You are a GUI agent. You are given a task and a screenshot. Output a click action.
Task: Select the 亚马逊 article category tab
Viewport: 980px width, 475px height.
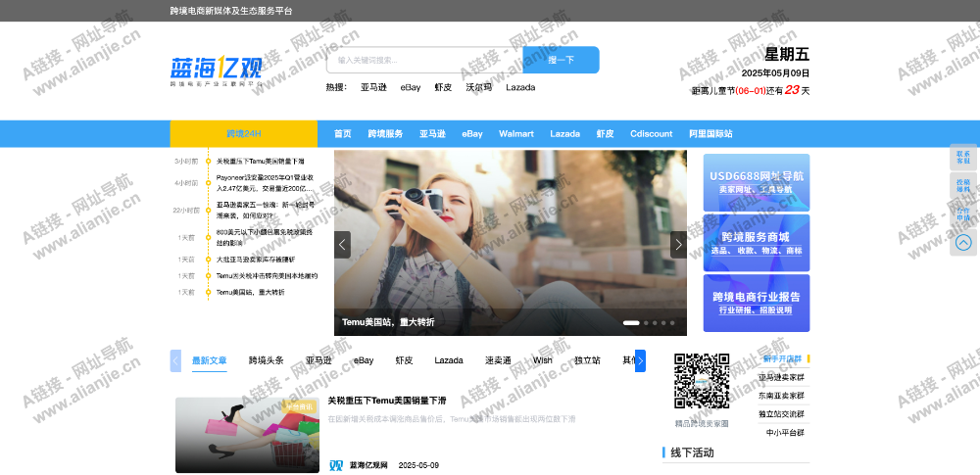coord(318,360)
